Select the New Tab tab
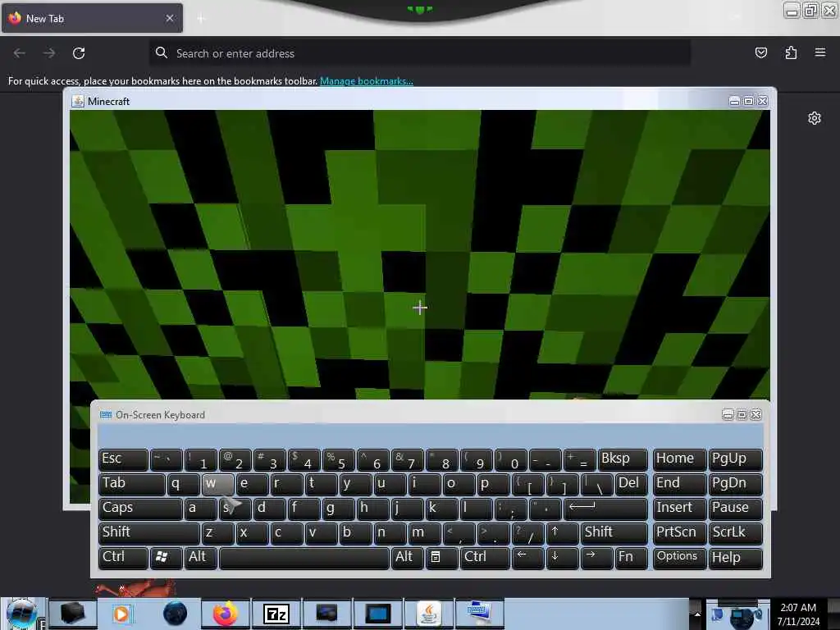 click(x=92, y=18)
